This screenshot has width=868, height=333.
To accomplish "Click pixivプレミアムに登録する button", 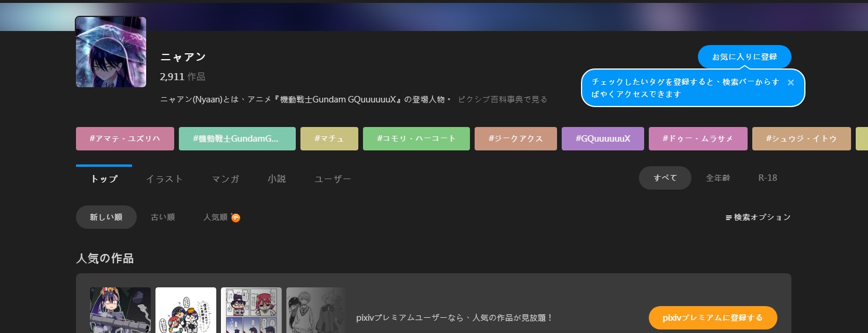I will [x=713, y=318].
